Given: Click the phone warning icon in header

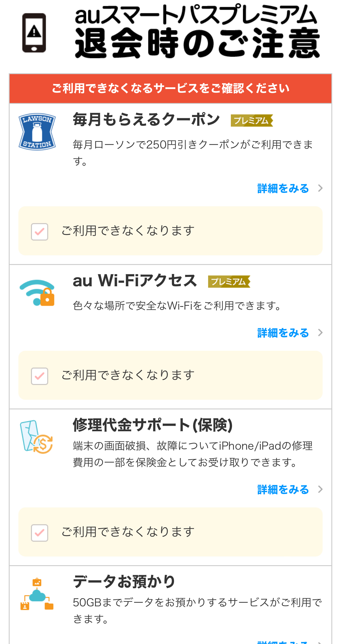Looking at the screenshot, I should point(34,33).
